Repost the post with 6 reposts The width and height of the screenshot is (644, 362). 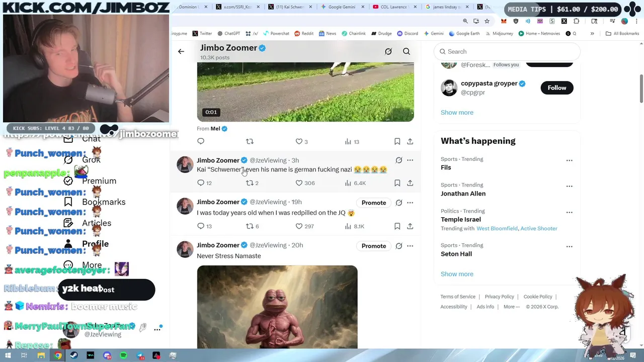tap(252, 226)
